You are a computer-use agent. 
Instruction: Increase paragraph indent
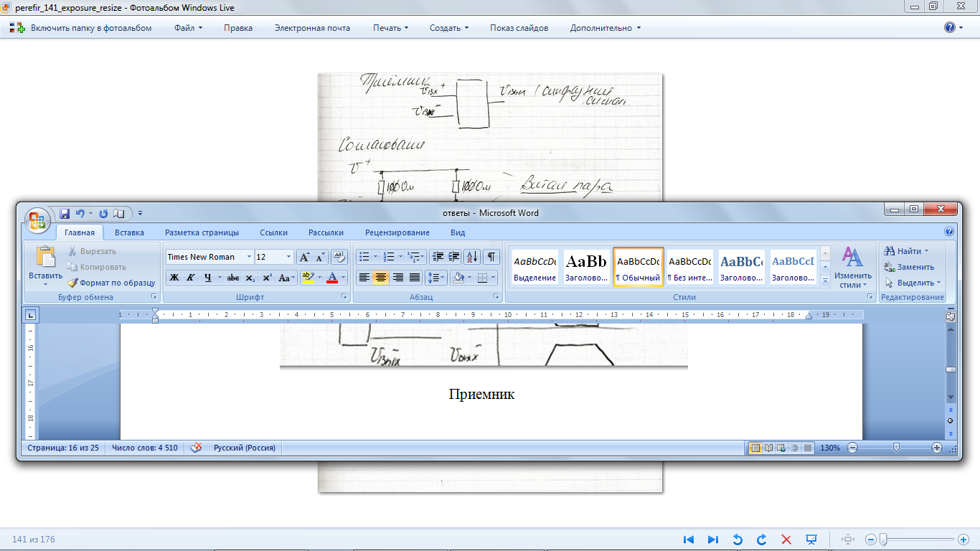(454, 257)
